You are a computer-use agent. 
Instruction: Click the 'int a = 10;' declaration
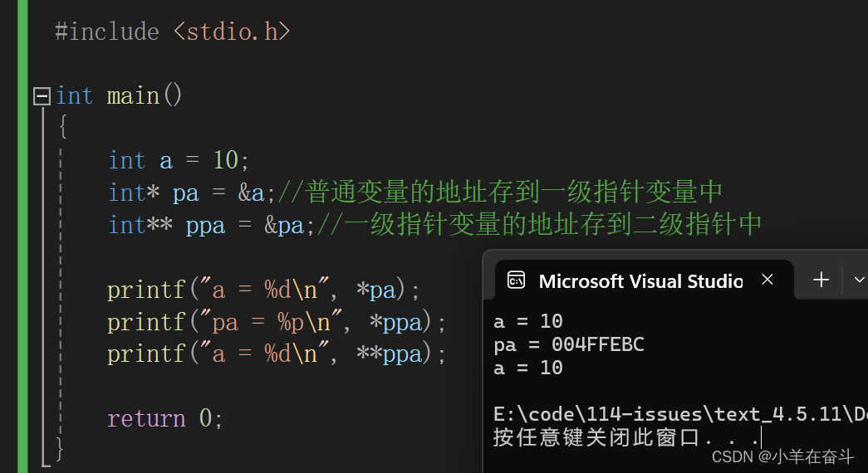179,160
